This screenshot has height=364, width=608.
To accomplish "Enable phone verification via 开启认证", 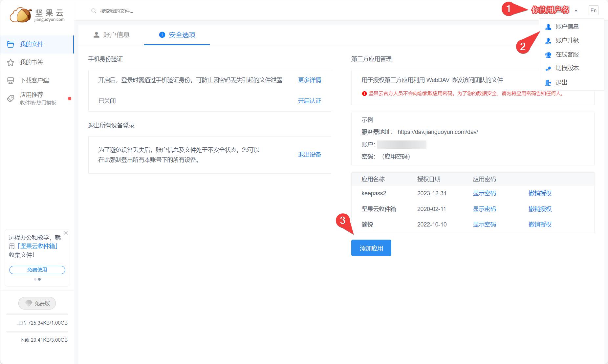I will [309, 101].
